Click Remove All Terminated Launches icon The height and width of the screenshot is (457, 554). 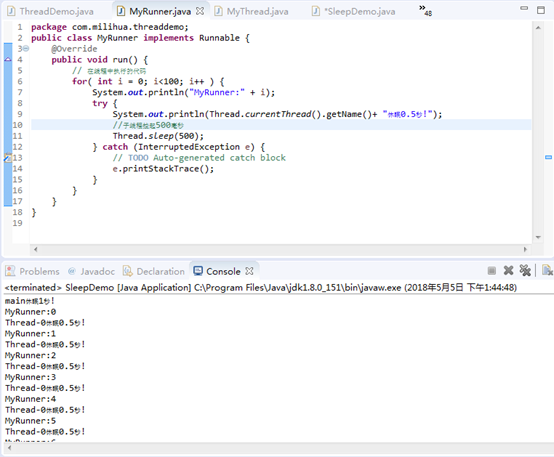tap(525, 271)
